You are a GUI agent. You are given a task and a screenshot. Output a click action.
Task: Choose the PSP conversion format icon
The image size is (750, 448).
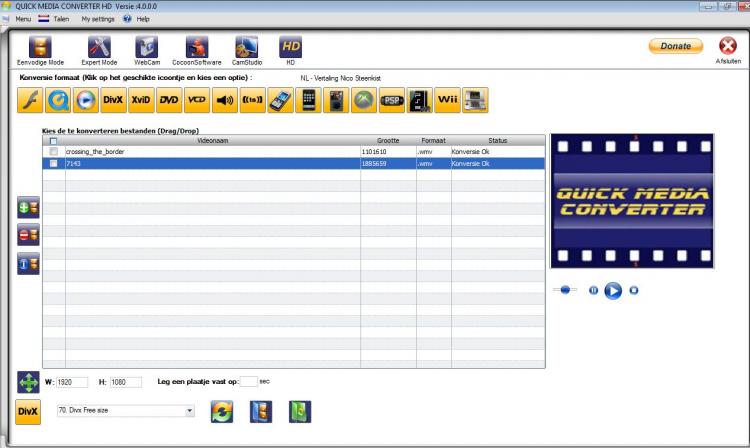pos(393,100)
